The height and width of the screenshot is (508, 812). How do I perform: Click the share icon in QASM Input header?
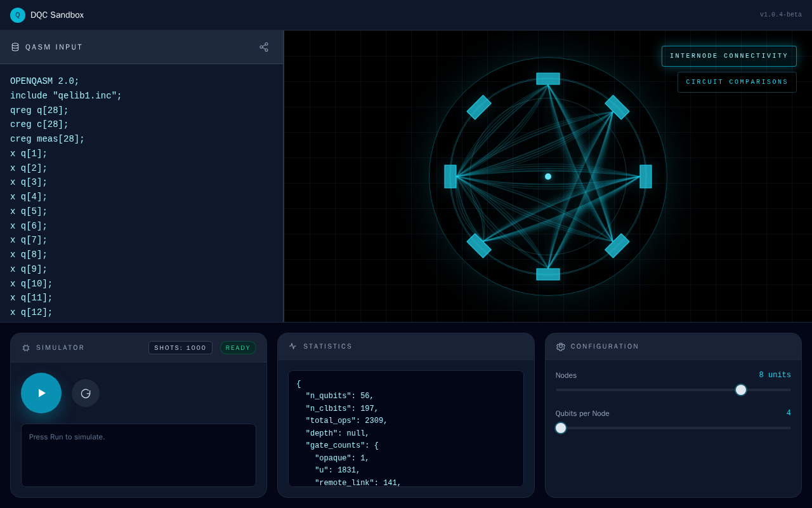(264, 47)
